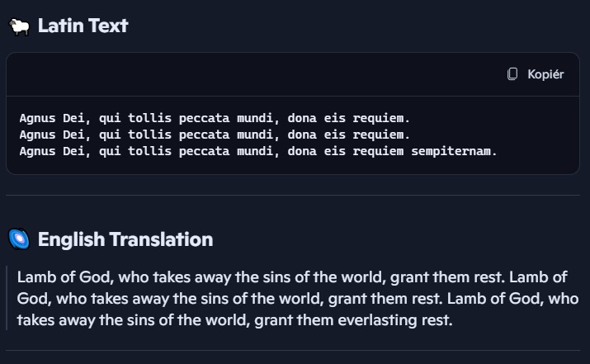
Task: Click the vertical quote bar left of the translation
Action: coord(7,298)
